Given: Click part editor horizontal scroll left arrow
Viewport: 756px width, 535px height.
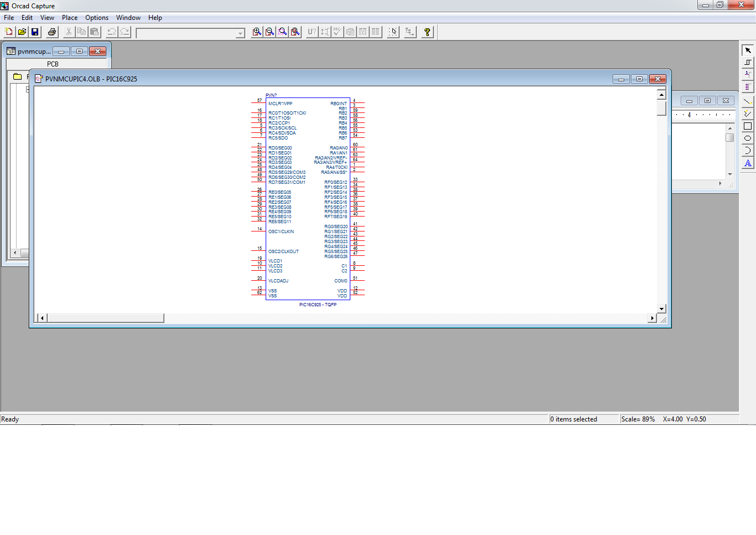Looking at the screenshot, I should [x=43, y=318].
